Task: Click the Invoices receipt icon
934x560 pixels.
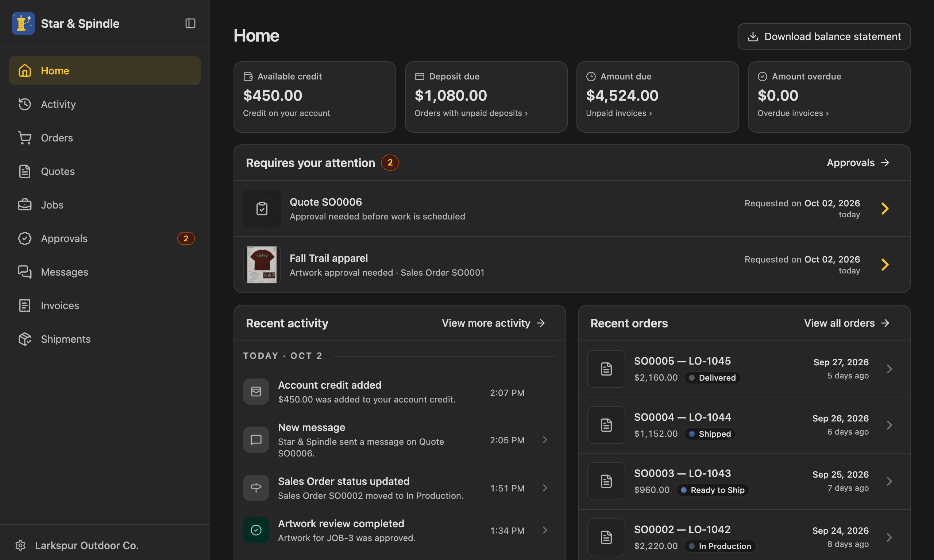Action: [25, 306]
